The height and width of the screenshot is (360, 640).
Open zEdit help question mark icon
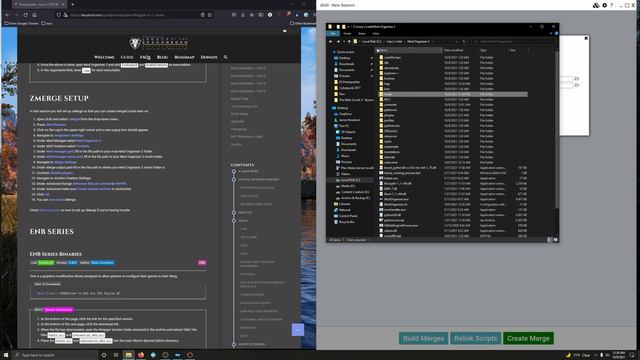(x=611, y=5)
